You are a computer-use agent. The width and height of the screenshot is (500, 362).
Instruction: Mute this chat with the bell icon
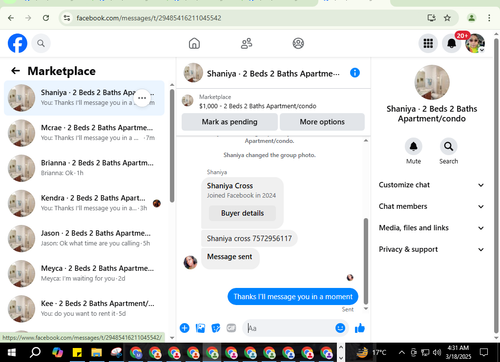(413, 146)
